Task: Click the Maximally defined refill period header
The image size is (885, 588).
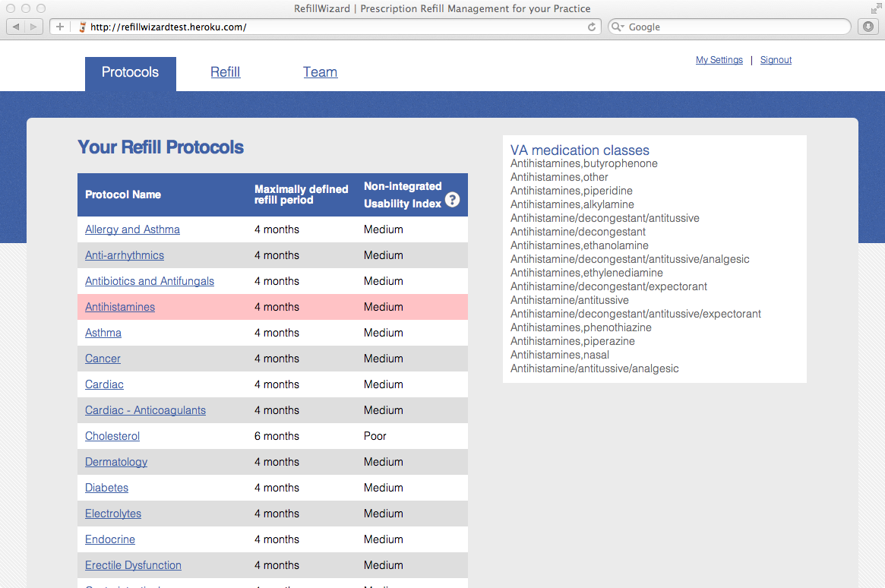Action: pyautogui.click(x=302, y=194)
